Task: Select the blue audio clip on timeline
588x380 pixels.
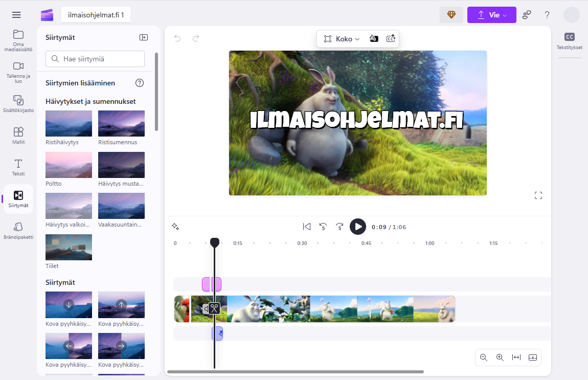Action: pos(217,333)
